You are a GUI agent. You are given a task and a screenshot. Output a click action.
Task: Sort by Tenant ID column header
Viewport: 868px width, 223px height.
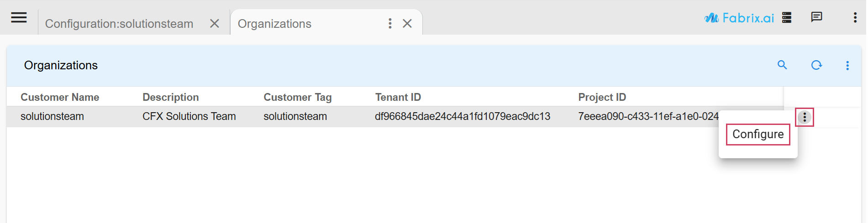tap(398, 97)
